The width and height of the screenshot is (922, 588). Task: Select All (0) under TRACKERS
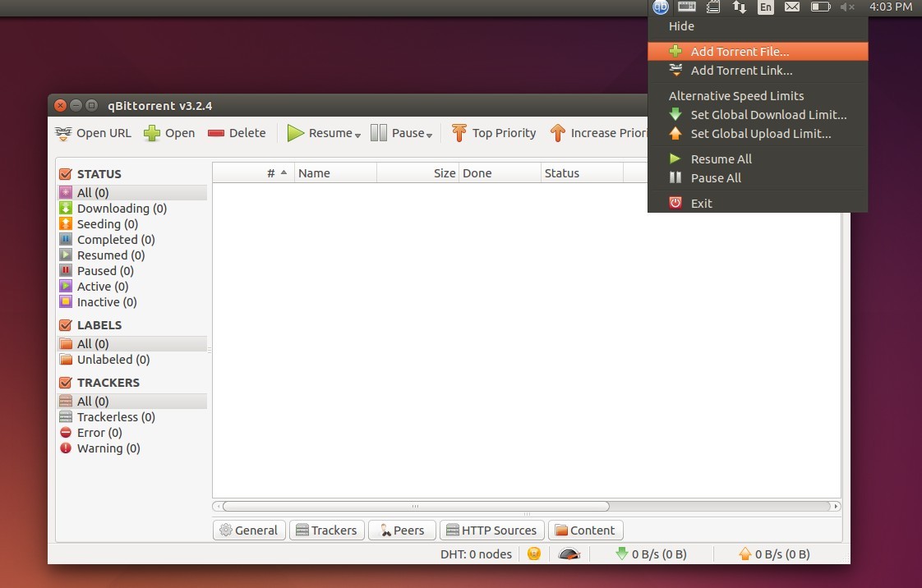132,402
